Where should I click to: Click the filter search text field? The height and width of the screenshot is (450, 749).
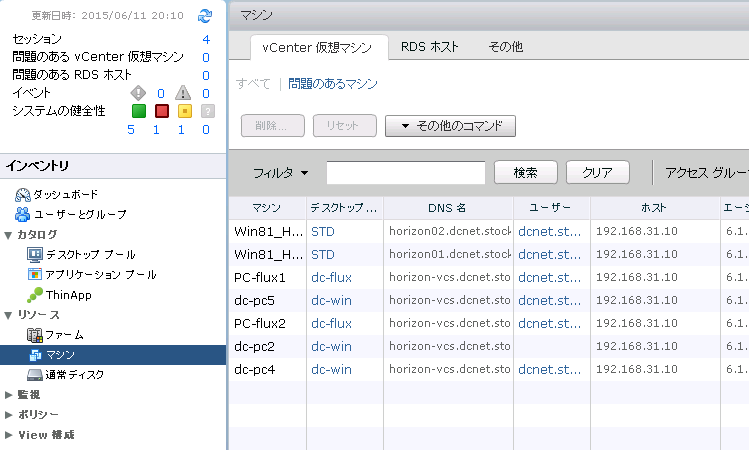click(405, 173)
